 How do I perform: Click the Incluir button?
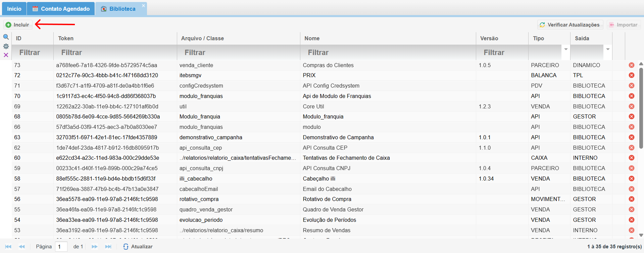[18, 25]
